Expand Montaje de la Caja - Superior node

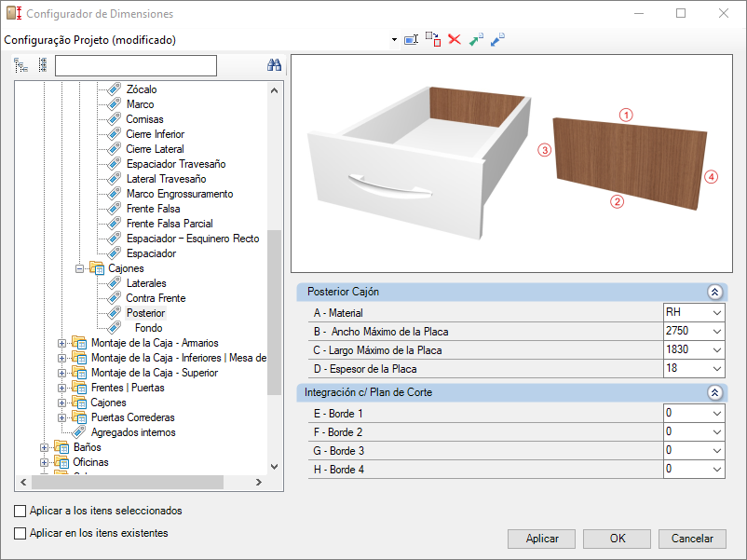click(61, 373)
